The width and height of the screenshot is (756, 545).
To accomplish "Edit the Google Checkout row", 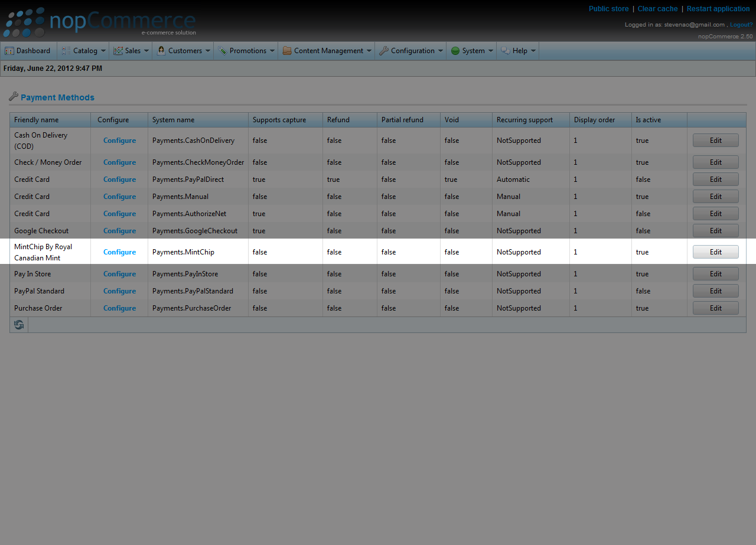I will [x=716, y=231].
